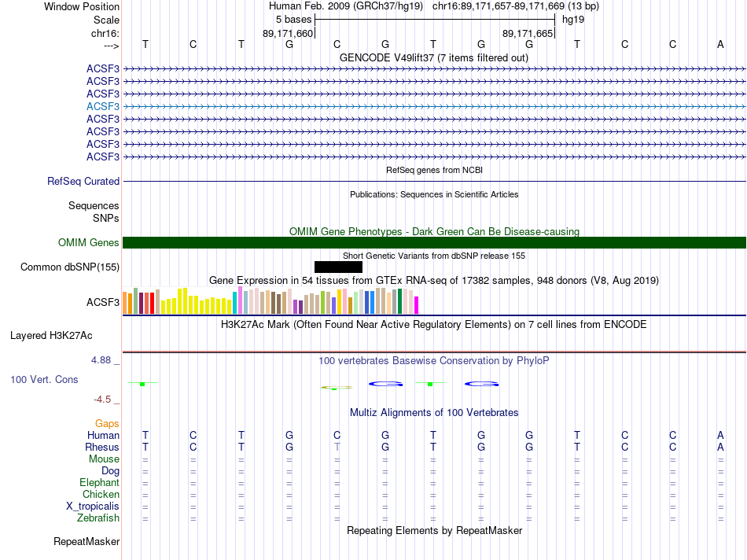Image resolution: width=747 pixels, height=560 pixels.
Task: Open the "Multiz Alignments of 100 Vertebrates" title
Action: coord(434,413)
